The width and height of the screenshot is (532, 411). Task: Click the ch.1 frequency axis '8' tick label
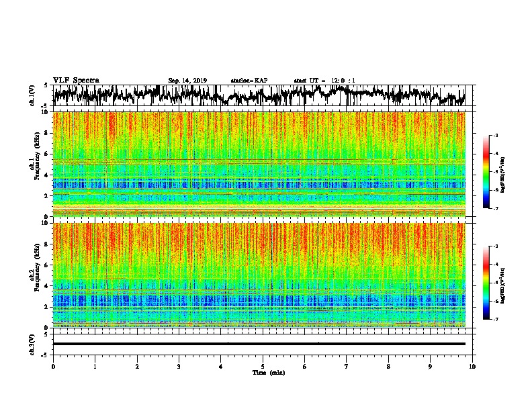46,133
